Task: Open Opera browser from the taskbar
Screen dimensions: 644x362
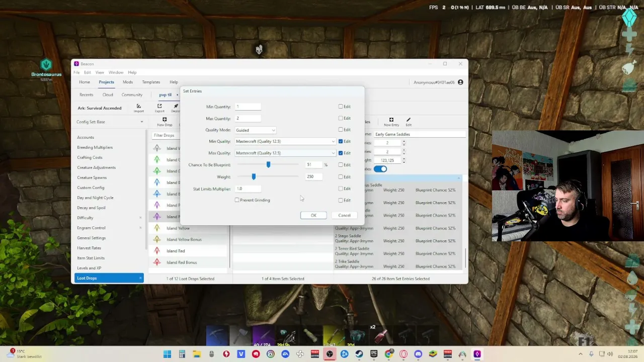Action: (x=404, y=354)
